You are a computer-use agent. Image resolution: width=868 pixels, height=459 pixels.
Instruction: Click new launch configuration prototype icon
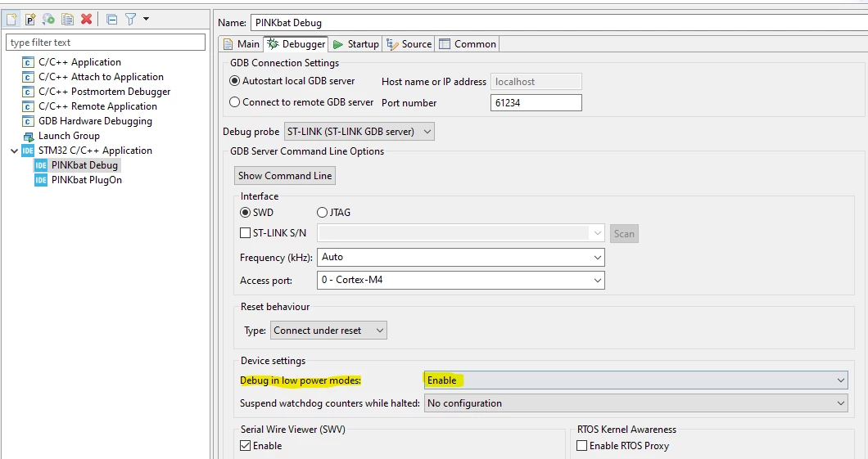30,20
